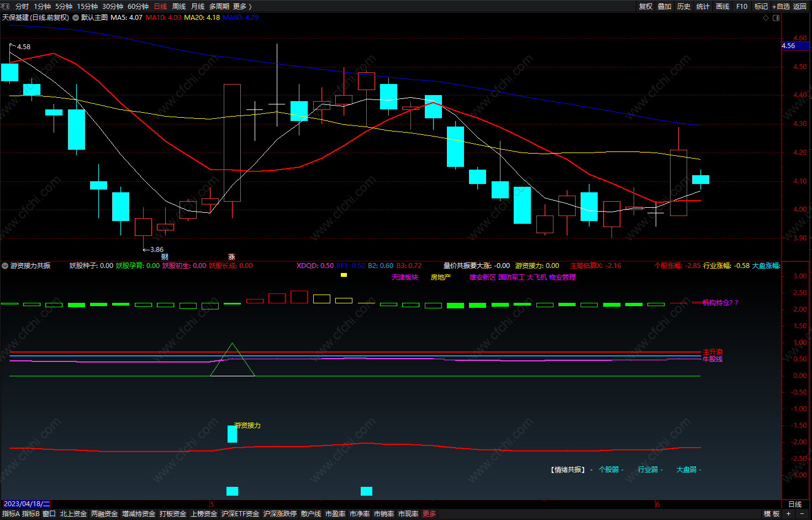The height and width of the screenshot is (520, 812).
Task: Click the 游资接力 signal label
Action: tap(247, 426)
